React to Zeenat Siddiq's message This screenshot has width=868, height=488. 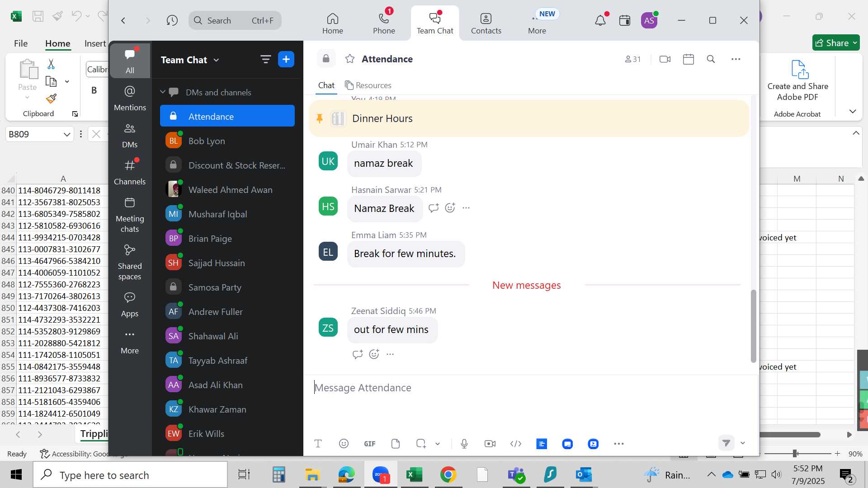click(x=374, y=354)
